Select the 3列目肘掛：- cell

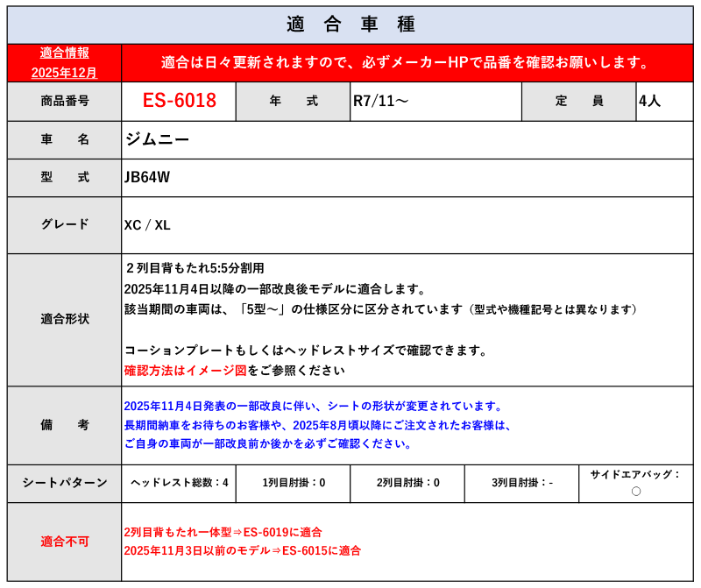521,483
